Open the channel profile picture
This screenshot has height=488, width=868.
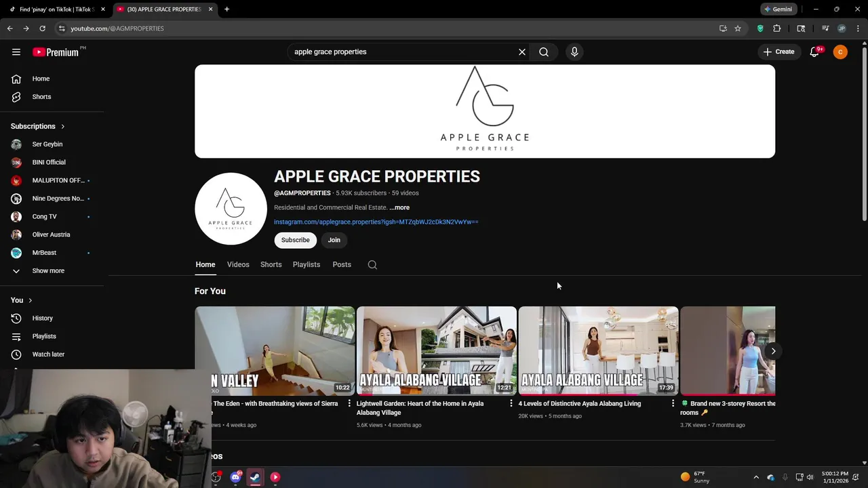click(x=231, y=209)
